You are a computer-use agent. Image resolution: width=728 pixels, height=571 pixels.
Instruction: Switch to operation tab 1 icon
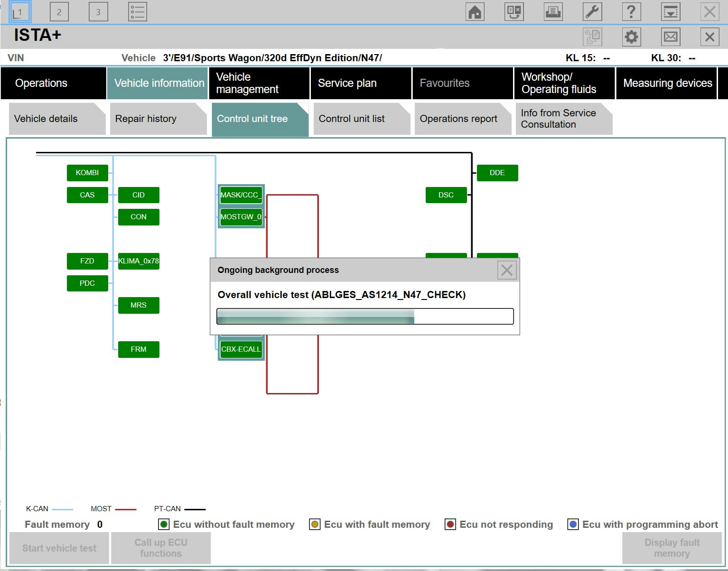pyautogui.click(x=19, y=11)
